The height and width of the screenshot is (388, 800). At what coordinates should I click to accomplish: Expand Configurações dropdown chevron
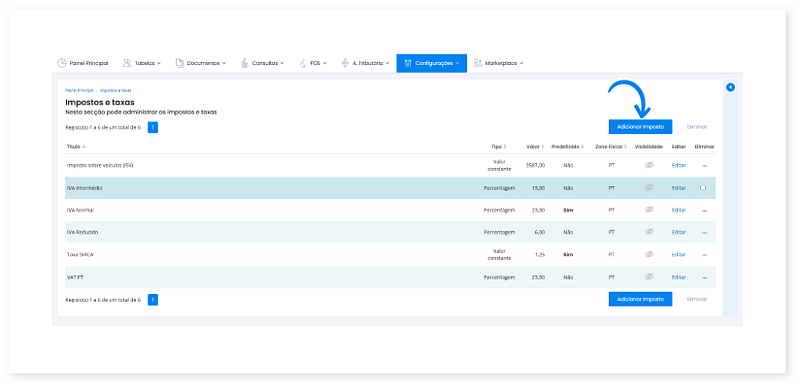(x=458, y=63)
